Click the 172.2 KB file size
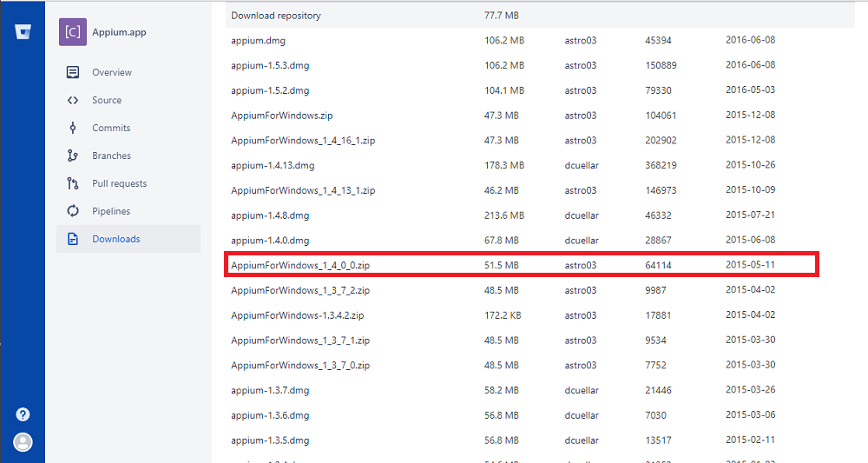The height and width of the screenshot is (463, 868). pyautogui.click(x=503, y=315)
